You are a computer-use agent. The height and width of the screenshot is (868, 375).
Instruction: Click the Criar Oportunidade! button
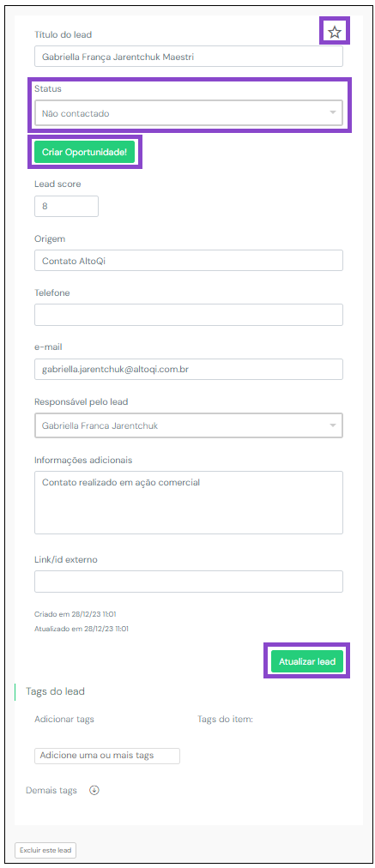(x=84, y=151)
